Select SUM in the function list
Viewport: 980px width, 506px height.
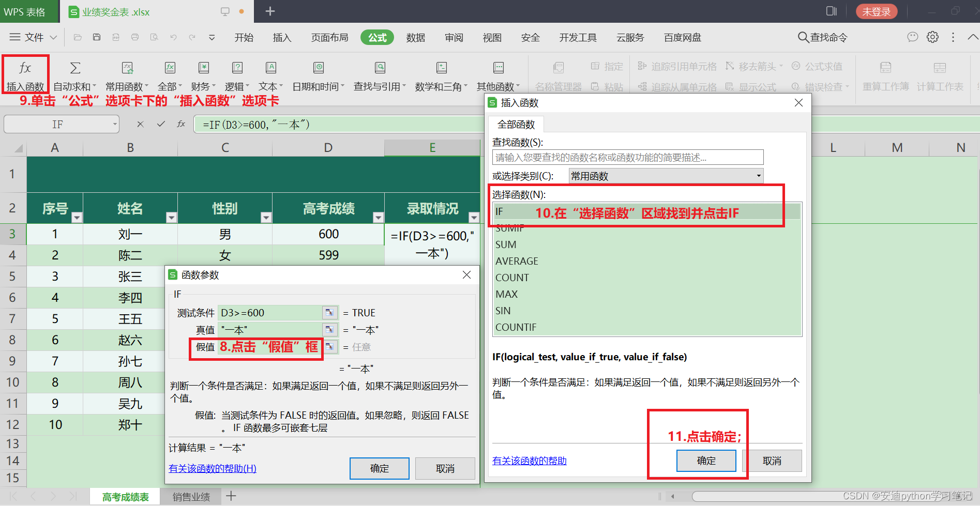click(646, 244)
